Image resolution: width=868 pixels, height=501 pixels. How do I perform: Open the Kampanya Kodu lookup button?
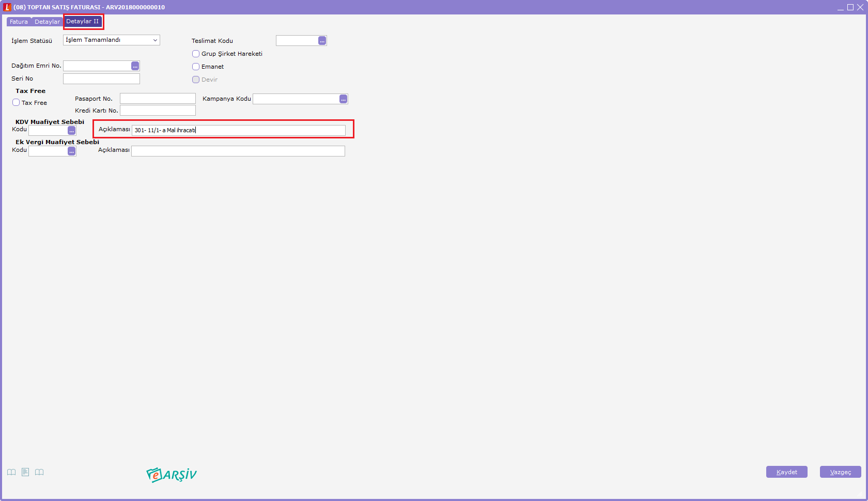343,99
